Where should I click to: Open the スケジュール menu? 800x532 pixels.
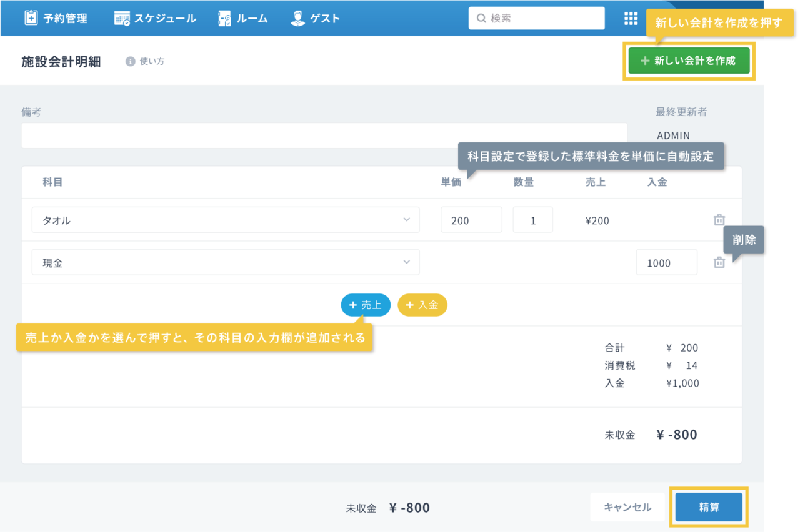pyautogui.click(x=166, y=18)
